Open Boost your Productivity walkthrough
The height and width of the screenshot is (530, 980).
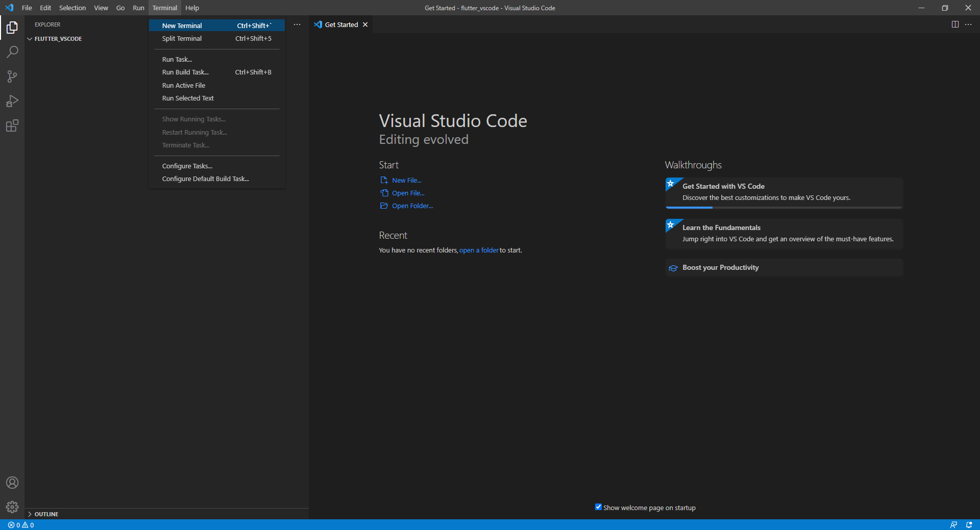(x=784, y=268)
